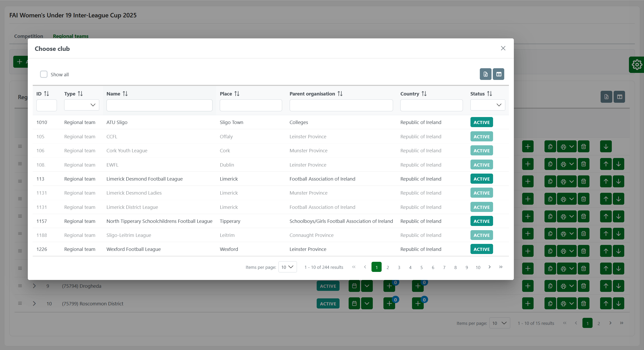The image size is (644, 350).
Task: Sort clubs by Place column
Action: pos(237,94)
